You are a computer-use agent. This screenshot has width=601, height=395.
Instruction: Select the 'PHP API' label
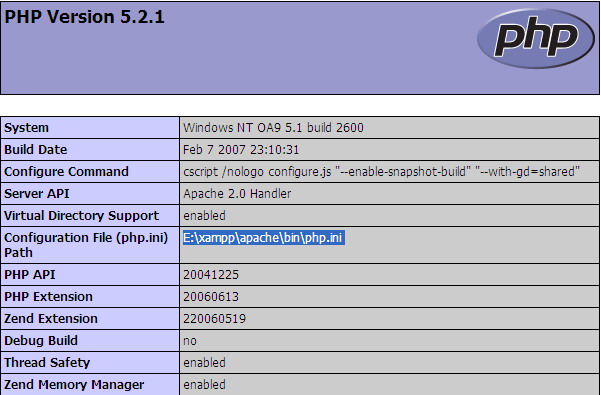pyautogui.click(x=30, y=275)
